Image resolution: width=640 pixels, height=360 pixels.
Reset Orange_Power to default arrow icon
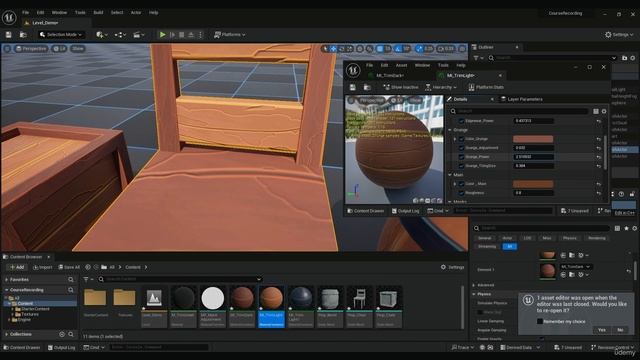point(599,157)
